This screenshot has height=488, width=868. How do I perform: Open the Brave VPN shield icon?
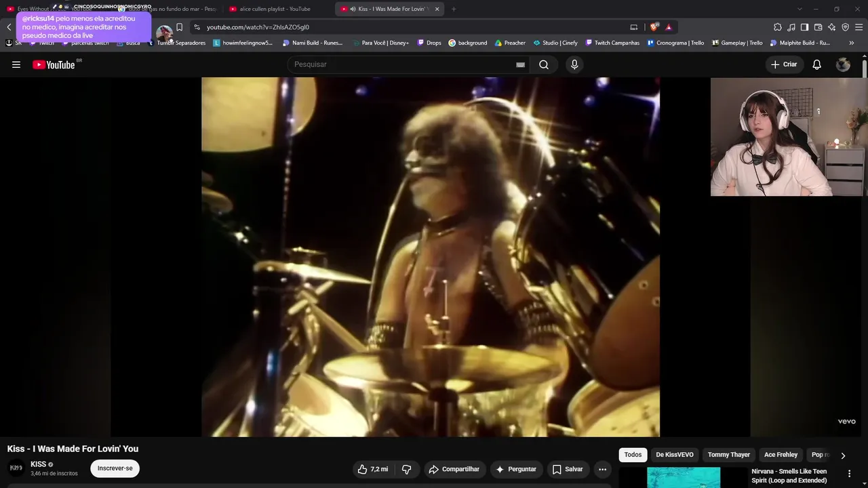tap(846, 27)
